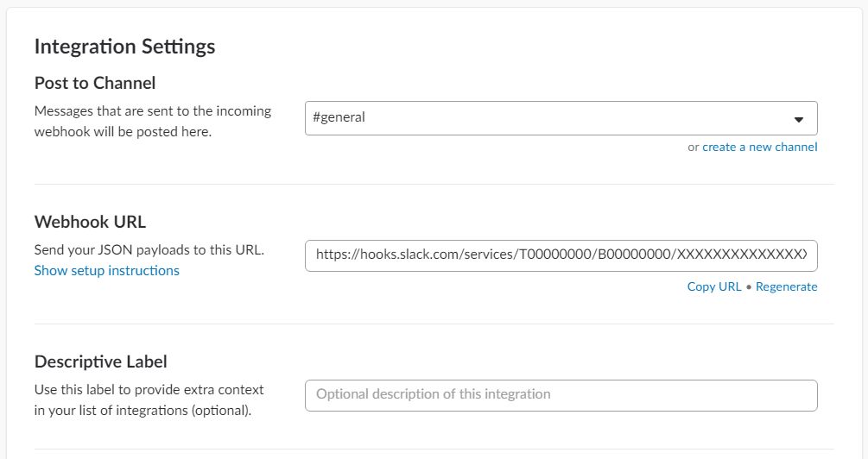This screenshot has height=459, width=868.
Task: Regenerate the webhook URL
Action: pyautogui.click(x=786, y=287)
